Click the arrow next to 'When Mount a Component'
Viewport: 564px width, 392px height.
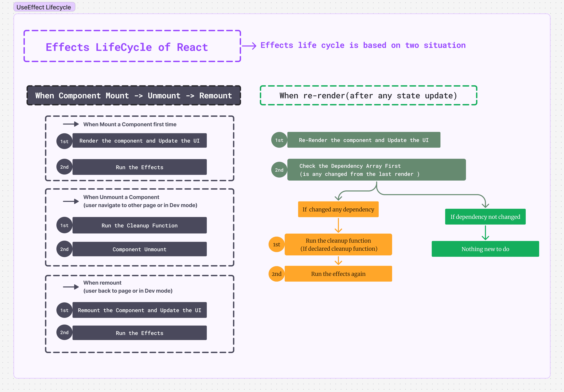pos(71,124)
